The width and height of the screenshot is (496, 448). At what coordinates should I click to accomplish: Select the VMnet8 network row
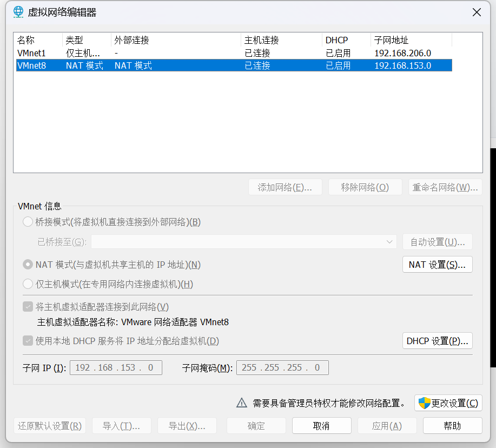pyautogui.click(x=234, y=65)
